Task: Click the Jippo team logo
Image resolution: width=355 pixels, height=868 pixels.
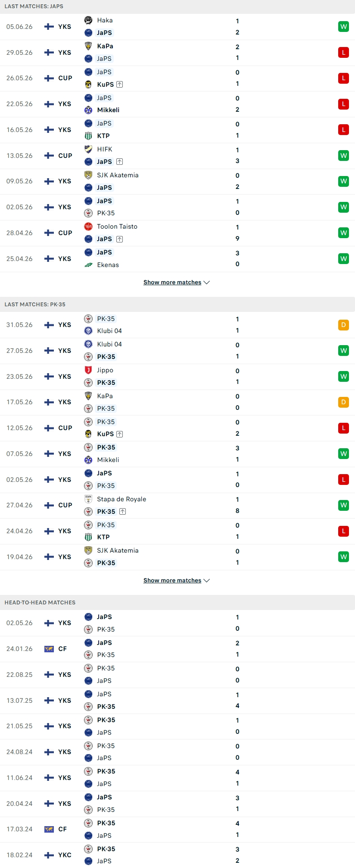Action: click(x=88, y=370)
